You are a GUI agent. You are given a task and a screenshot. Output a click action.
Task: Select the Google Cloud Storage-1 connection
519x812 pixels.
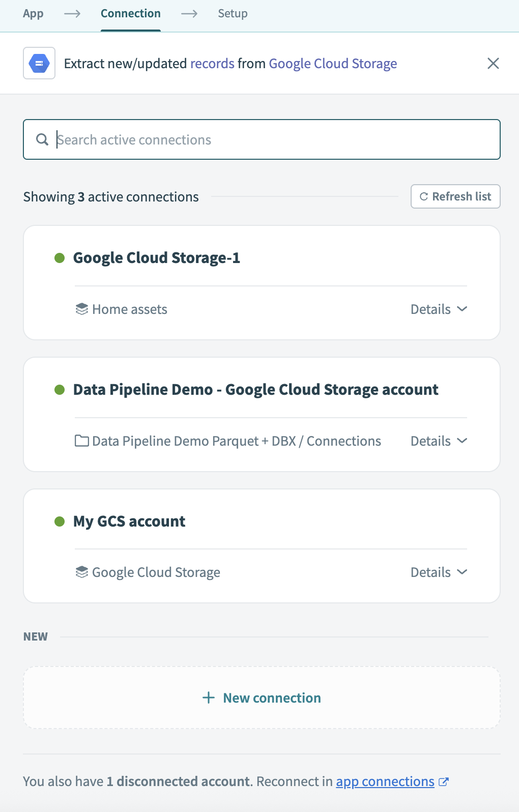[x=262, y=283]
